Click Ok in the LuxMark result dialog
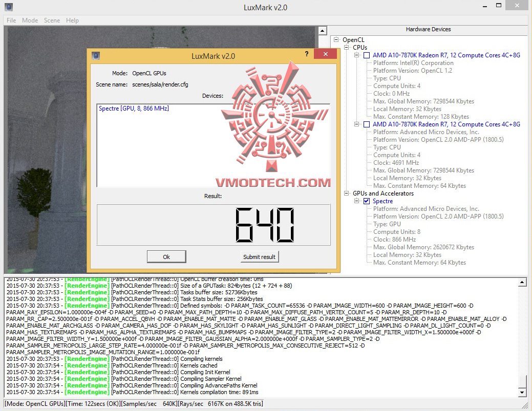The image size is (532, 411). (166, 257)
